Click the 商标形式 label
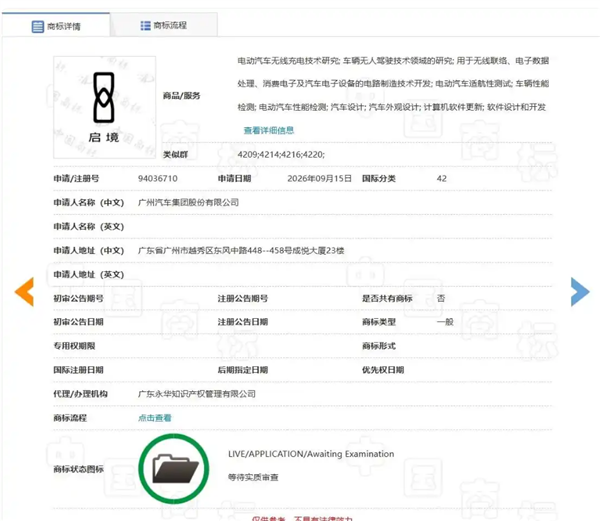 coord(379,346)
